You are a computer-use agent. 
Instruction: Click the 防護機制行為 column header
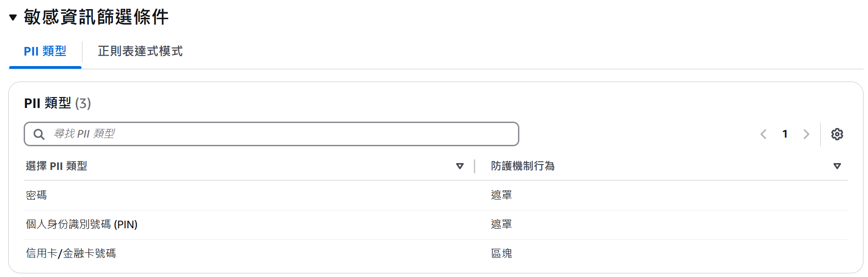pos(523,166)
